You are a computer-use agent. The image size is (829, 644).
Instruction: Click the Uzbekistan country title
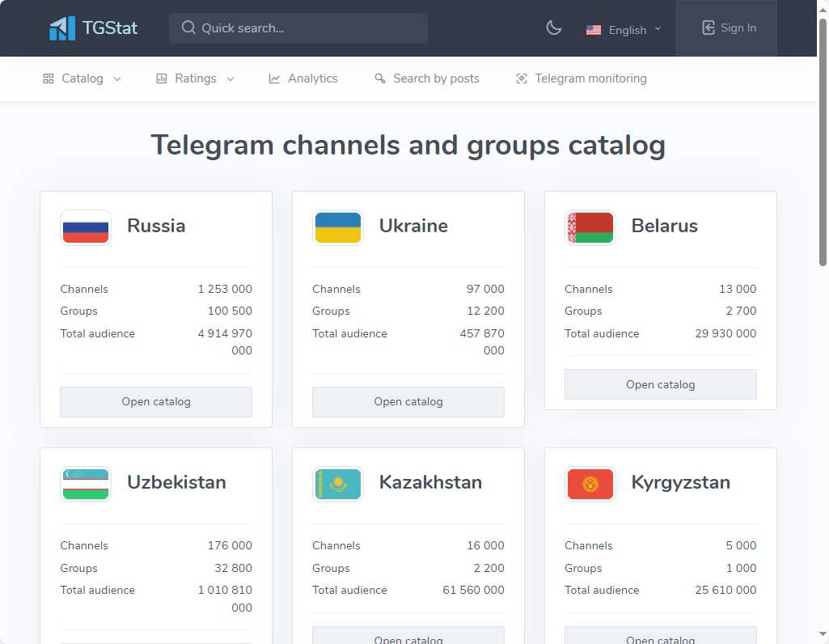[176, 482]
